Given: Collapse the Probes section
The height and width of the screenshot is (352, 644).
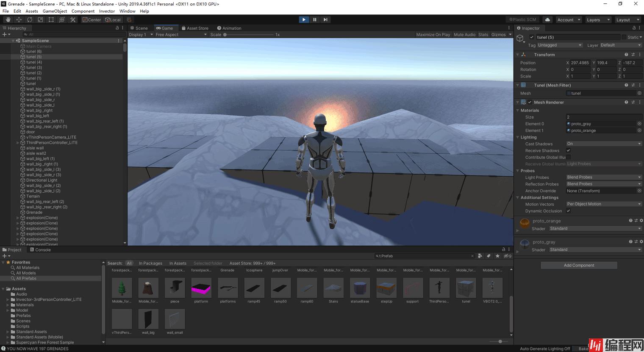Looking at the screenshot, I should pyautogui.click(x=518, y=171).
